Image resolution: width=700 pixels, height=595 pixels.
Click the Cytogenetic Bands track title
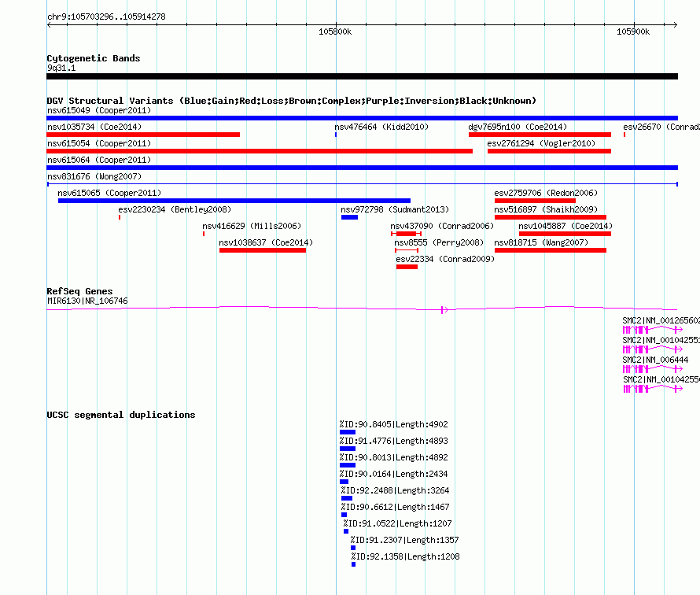[x=94, y=58]
